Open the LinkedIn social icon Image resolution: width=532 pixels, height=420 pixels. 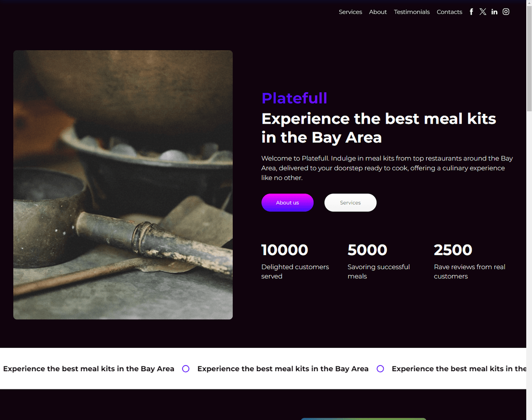pyautogui.click(x=494, y=12)
